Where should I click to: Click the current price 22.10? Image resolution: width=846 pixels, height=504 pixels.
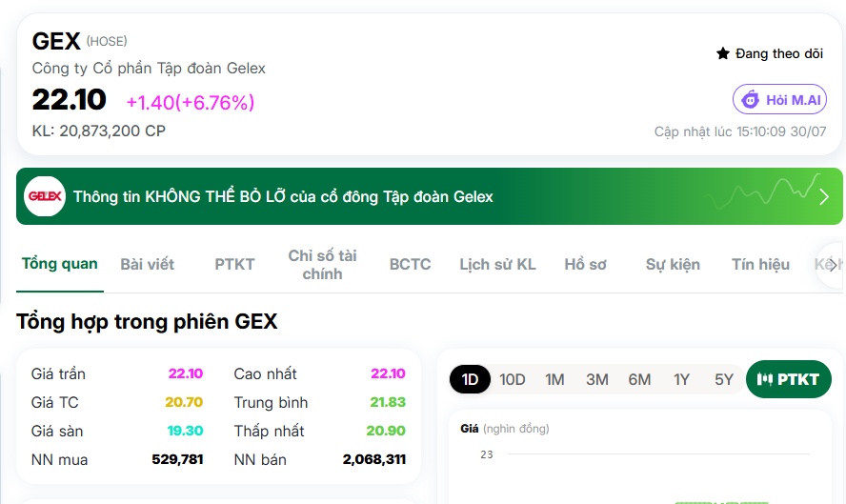69,100
